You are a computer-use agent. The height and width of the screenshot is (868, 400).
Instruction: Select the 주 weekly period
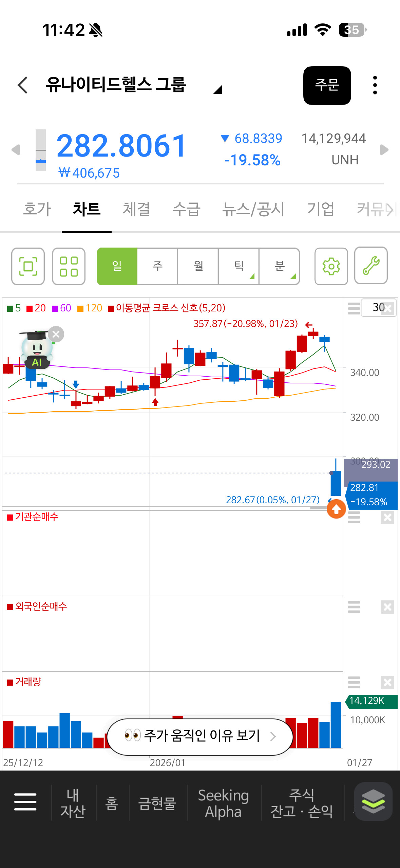[x=157, y=266]
